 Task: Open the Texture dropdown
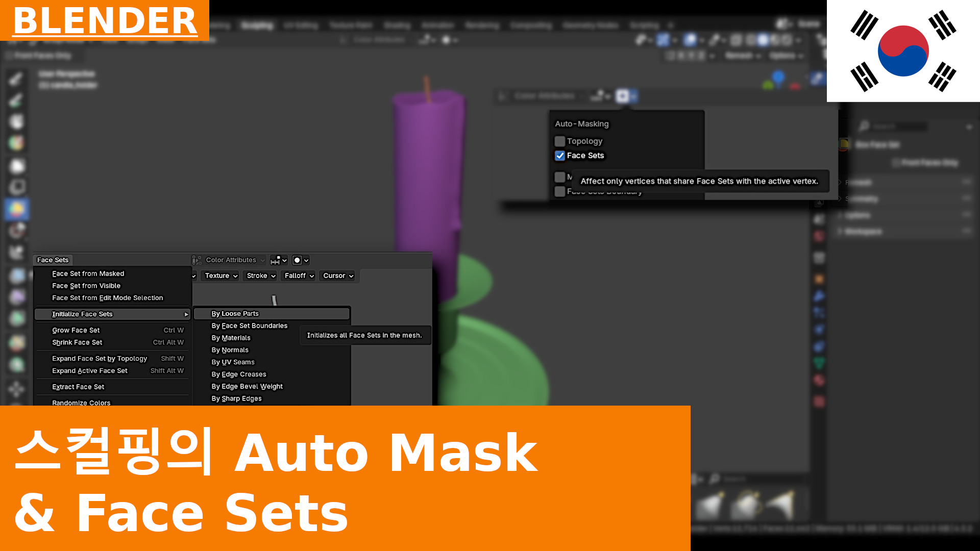point(221,275)
